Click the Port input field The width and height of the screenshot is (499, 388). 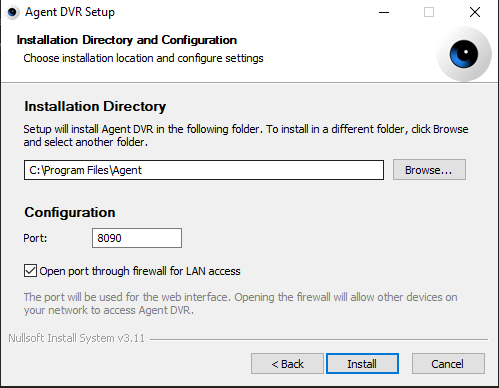point(137,238)
